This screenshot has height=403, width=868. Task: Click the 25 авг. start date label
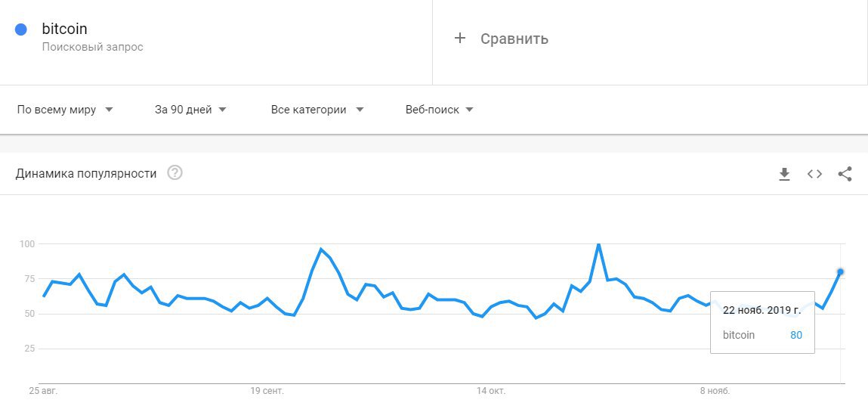click(x=43, y=391)
